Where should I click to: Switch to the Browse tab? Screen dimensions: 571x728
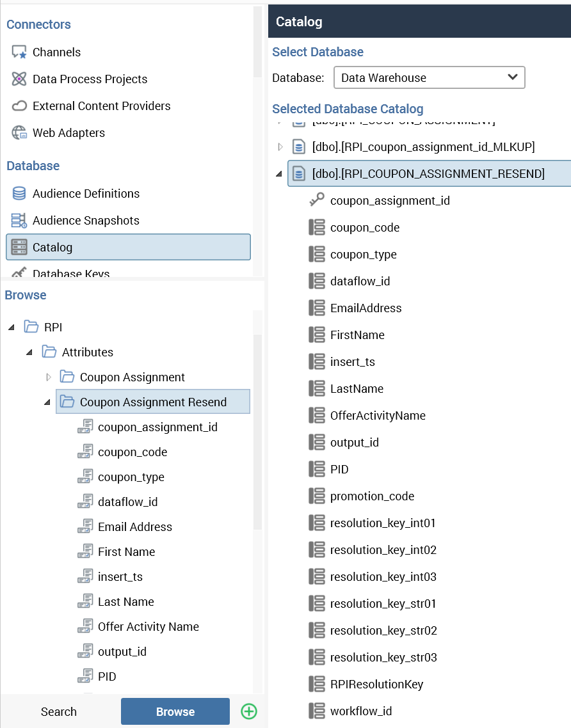point(175,711)
